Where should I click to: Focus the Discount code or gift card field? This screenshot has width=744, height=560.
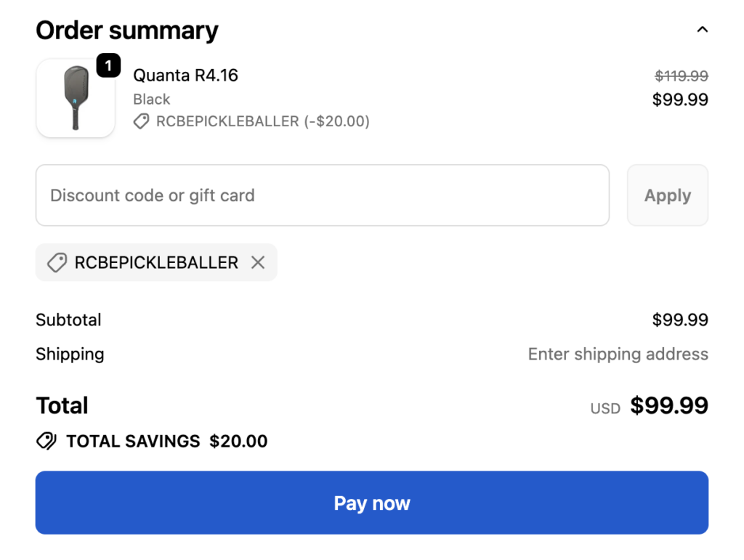pyautogui.click(x=322, y=195)
